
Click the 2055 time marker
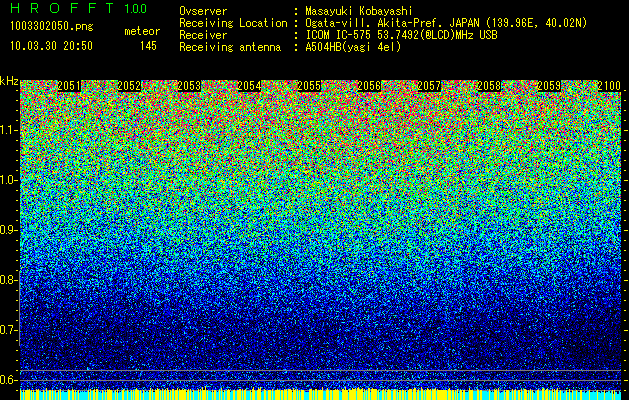tap(309, 86)
